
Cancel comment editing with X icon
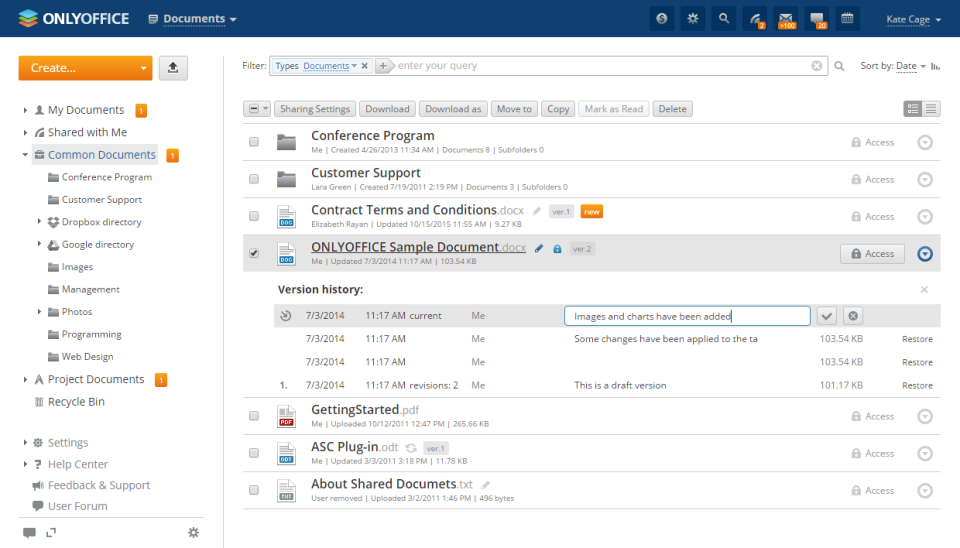853,316
